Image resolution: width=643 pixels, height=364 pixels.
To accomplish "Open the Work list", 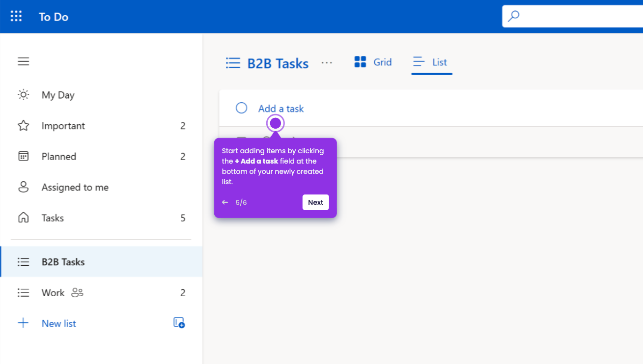I will point(101,293).
